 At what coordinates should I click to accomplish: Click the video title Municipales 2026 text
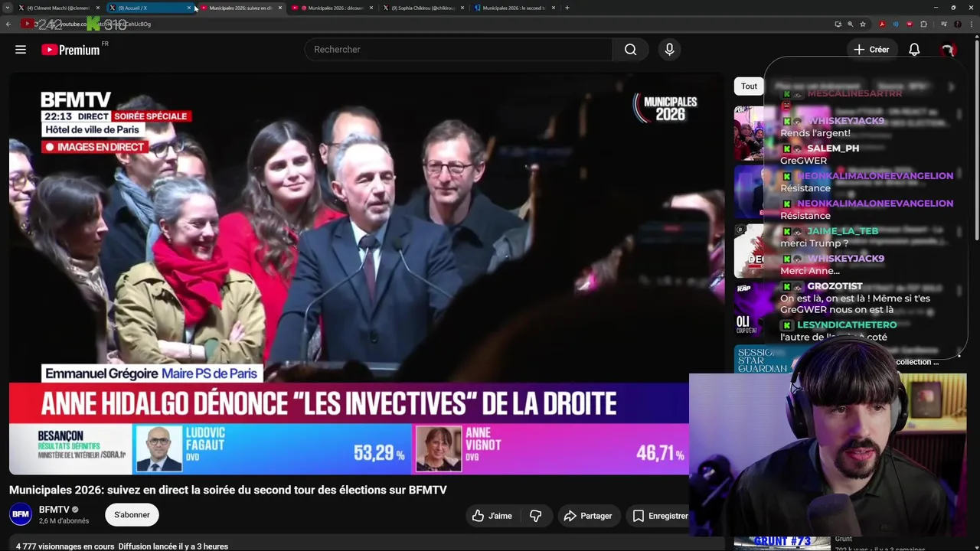[x=228, y=490]
